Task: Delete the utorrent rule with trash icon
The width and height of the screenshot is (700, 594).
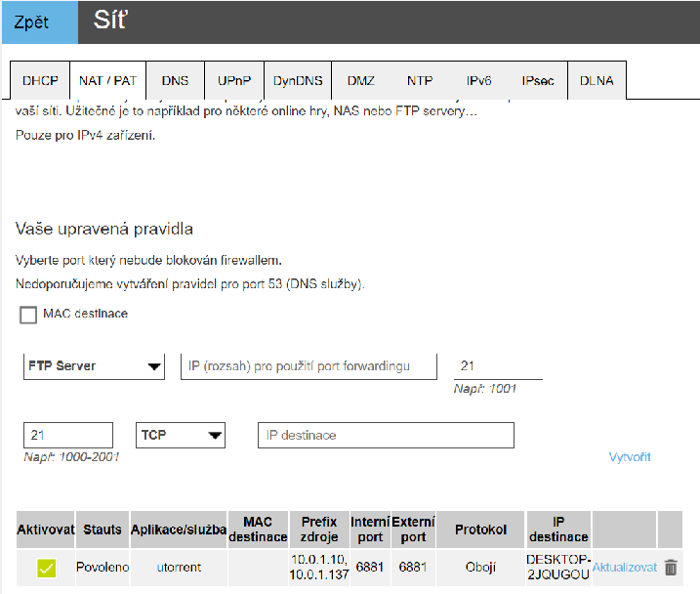Action: [670, 567]
